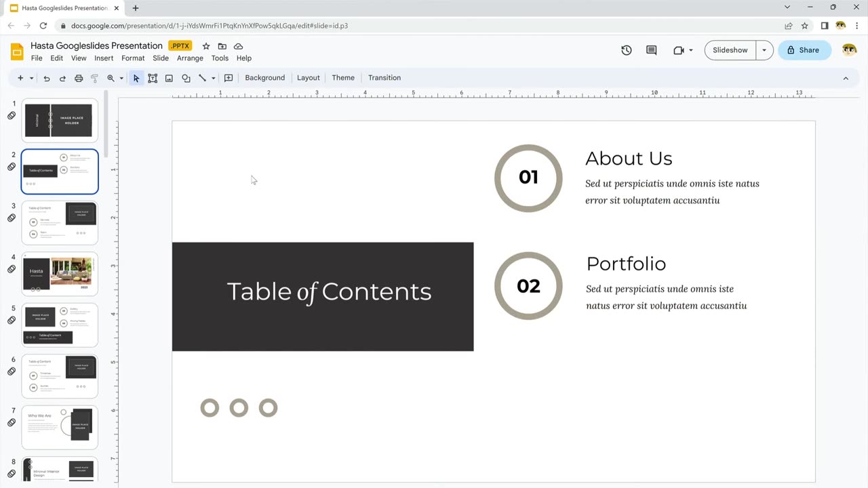Select slide 5 thumbnail

(x=60, y=325)
